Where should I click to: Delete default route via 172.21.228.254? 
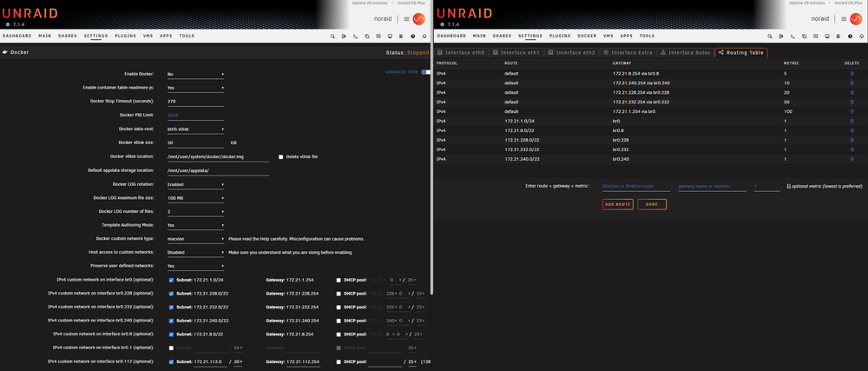[x=852, y=92]
